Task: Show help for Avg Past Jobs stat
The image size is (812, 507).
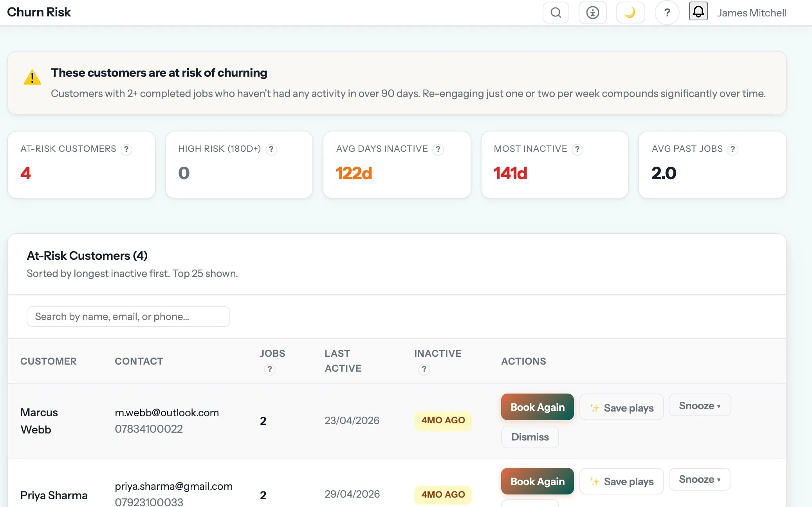Action: click(733, 149)
